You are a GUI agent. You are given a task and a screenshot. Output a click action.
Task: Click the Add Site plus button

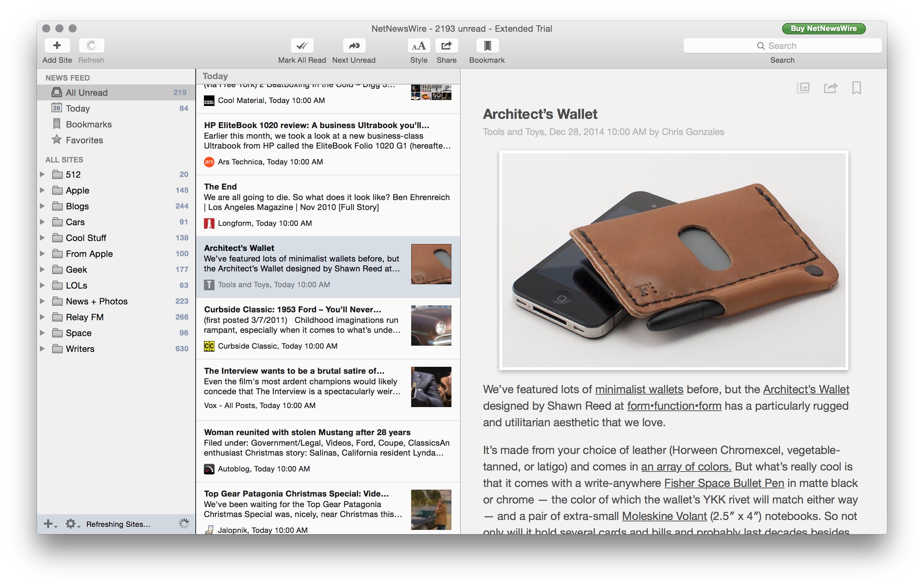click(x=57, y=46)
